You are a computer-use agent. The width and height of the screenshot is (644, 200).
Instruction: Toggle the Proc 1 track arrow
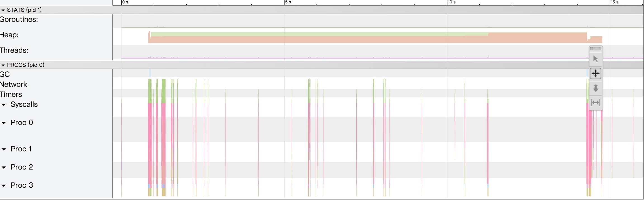coord(4,149)
